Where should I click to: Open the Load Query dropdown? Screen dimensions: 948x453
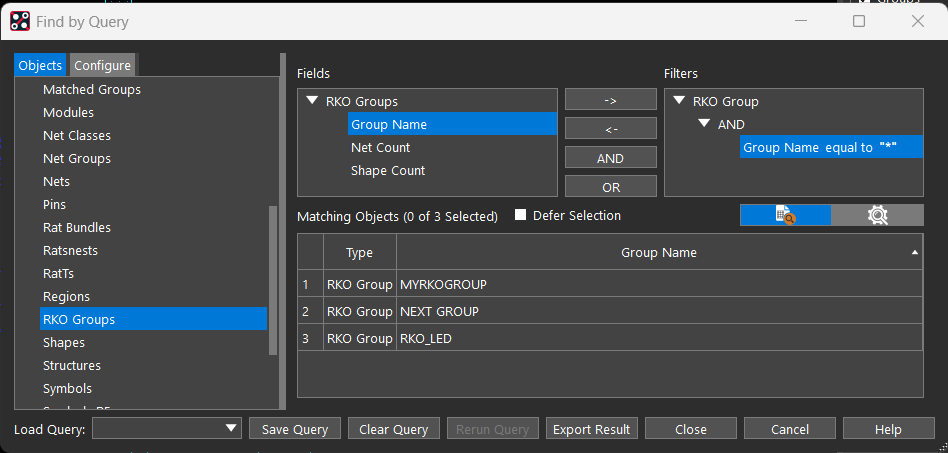pyautogui.click(x=232, y=429)
